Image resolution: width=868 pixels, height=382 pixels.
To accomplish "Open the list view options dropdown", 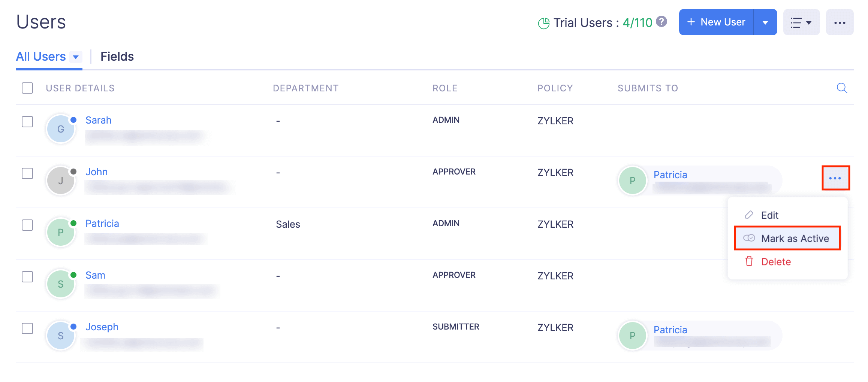I will click(x=801, y=22).
